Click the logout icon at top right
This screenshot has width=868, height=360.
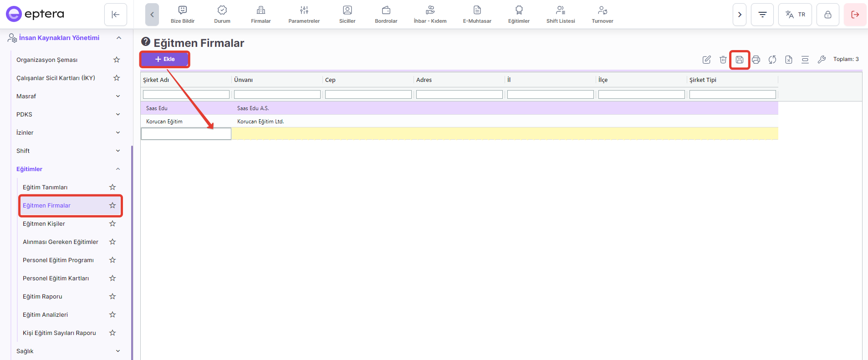coord(855,15)
